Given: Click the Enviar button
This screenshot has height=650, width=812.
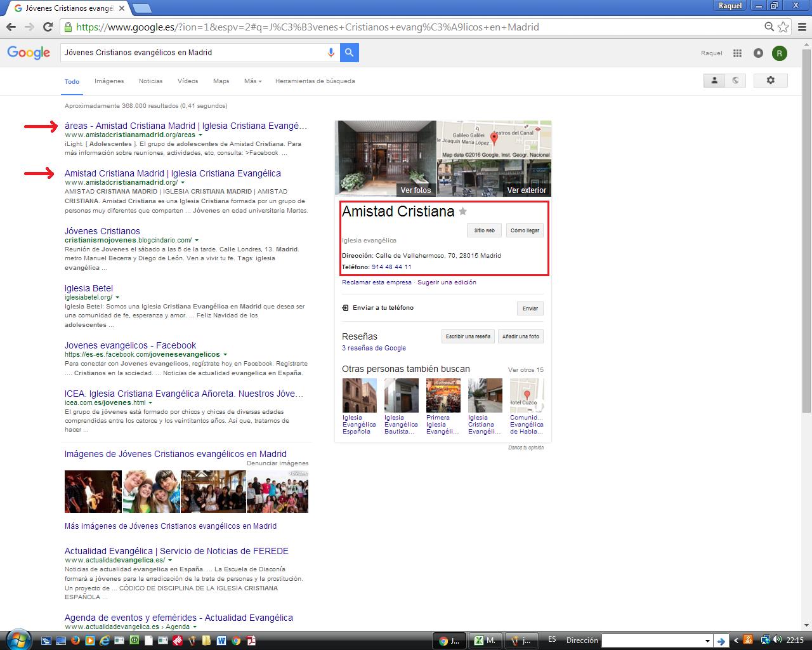Looking at the screenshot, I should point(530,308).
